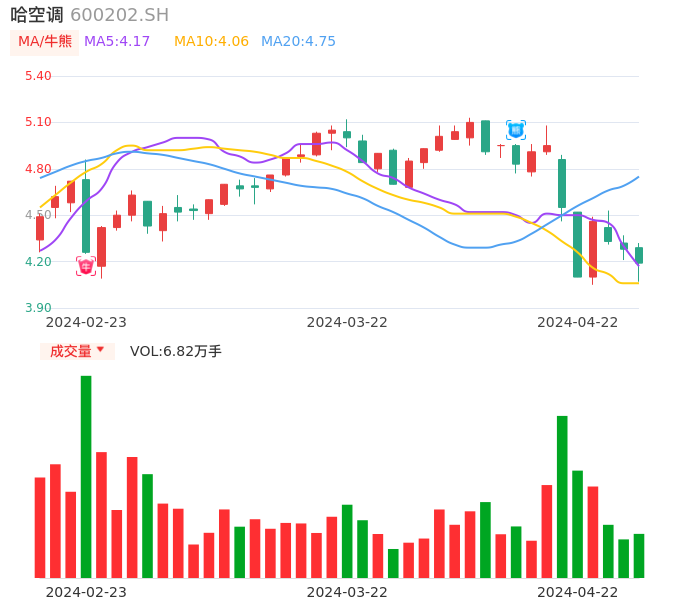
Task: Click the 600202.SH stock code
Action: (x=119, y=15)
